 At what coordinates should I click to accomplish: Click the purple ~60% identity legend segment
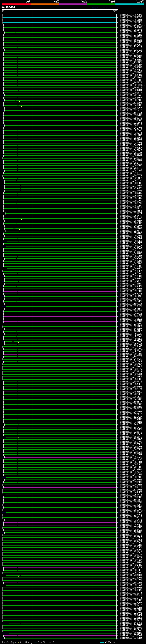(x=73, y=4)
